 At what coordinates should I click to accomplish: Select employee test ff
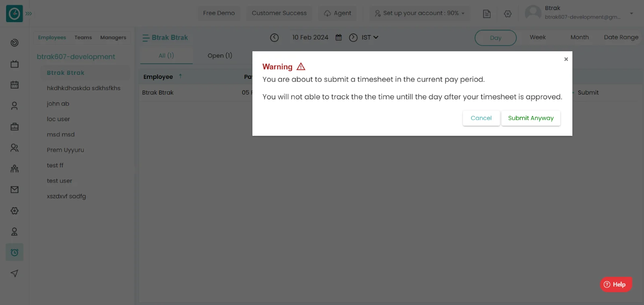coord(55,165)
